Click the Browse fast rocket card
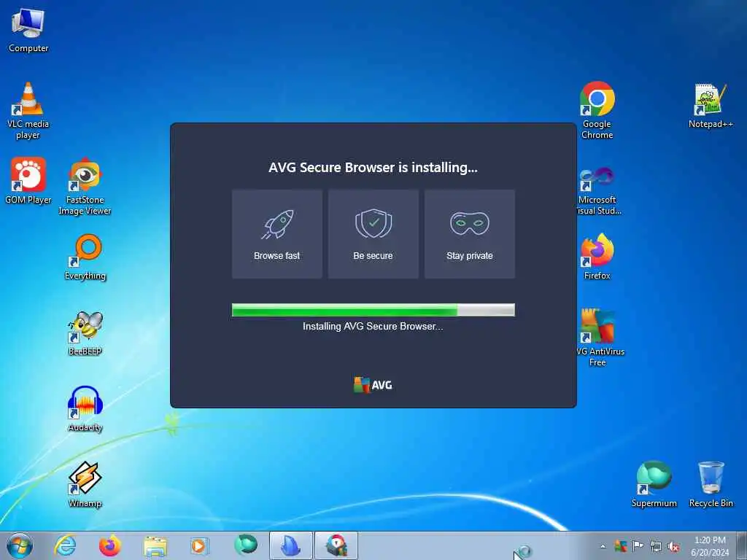Screen dimensions: 747x560 click(x=276, y=234)
